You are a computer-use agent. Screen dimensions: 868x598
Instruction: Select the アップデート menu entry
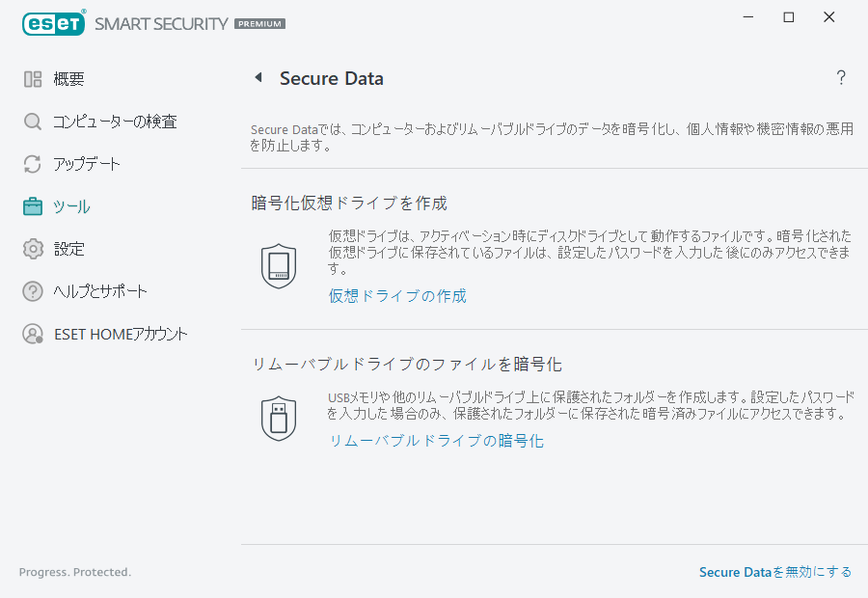(89, 163)
